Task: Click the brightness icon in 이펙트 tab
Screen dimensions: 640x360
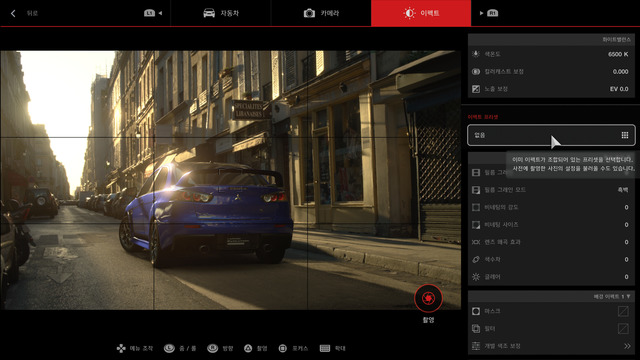Action: (x=409, y=13)
